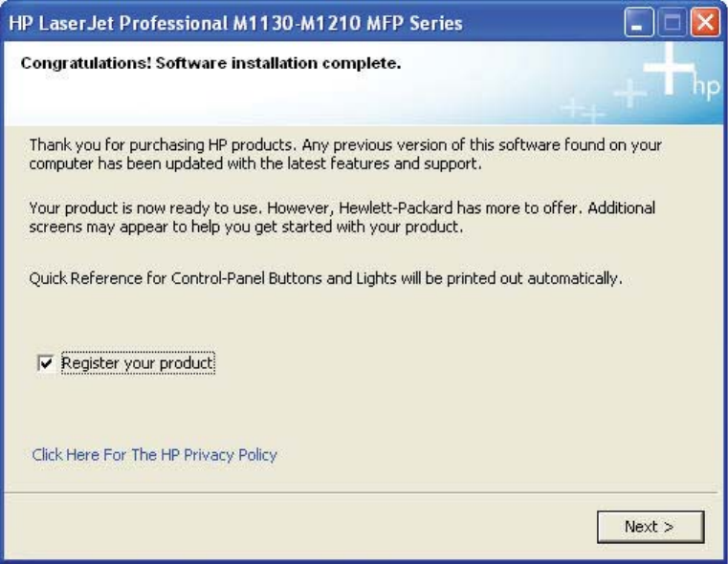The width and height of the screenshot is (728, 564).
Task: Close the HP LaserJet installer window
Action: 705,23
